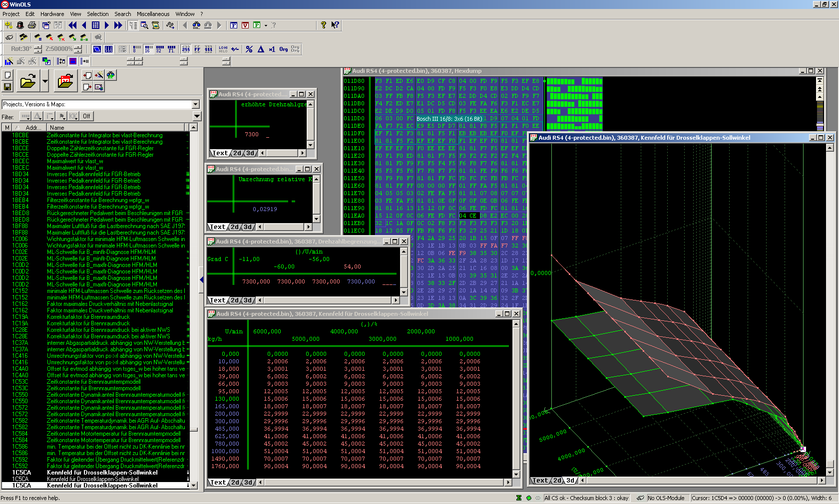Viewport: 839px width, 504px height.
Task: Sort map list by Name column header
Action: [x=116, y=128]
